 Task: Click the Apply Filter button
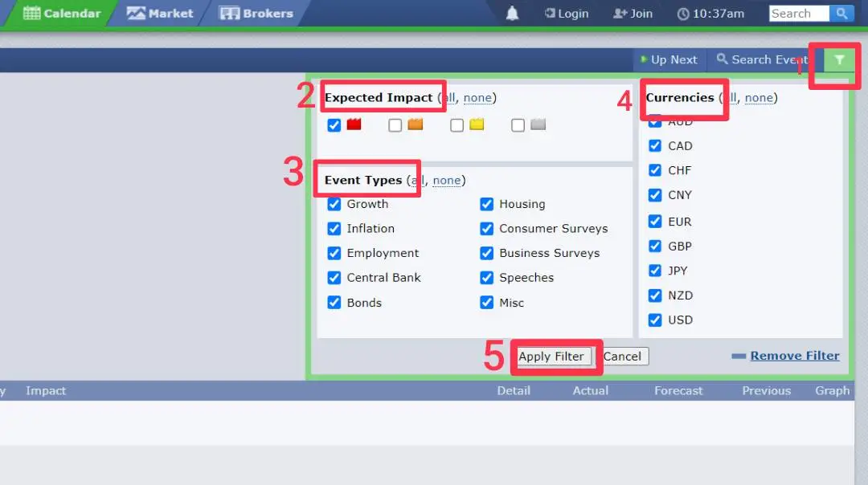click(x=551, y=357)
